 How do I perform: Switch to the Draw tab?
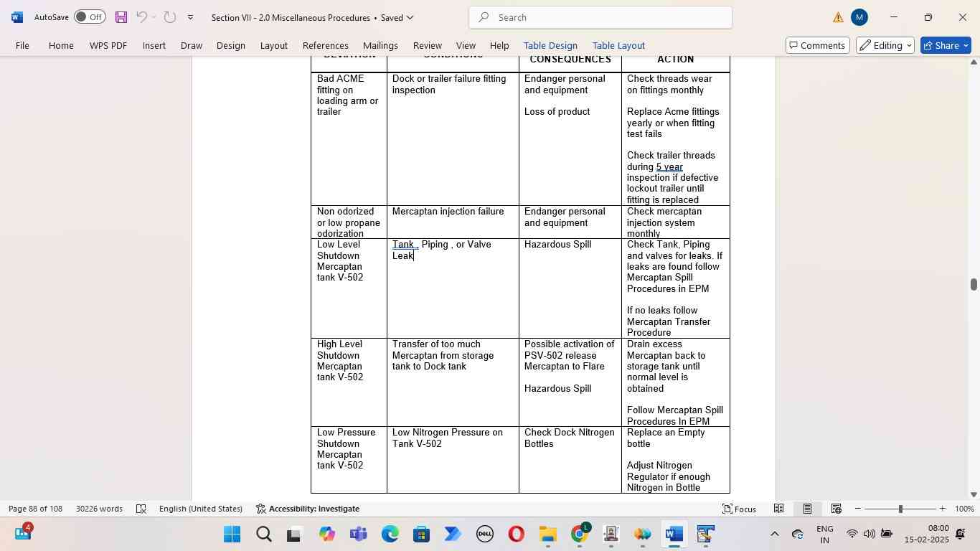(x=192, y=45)
